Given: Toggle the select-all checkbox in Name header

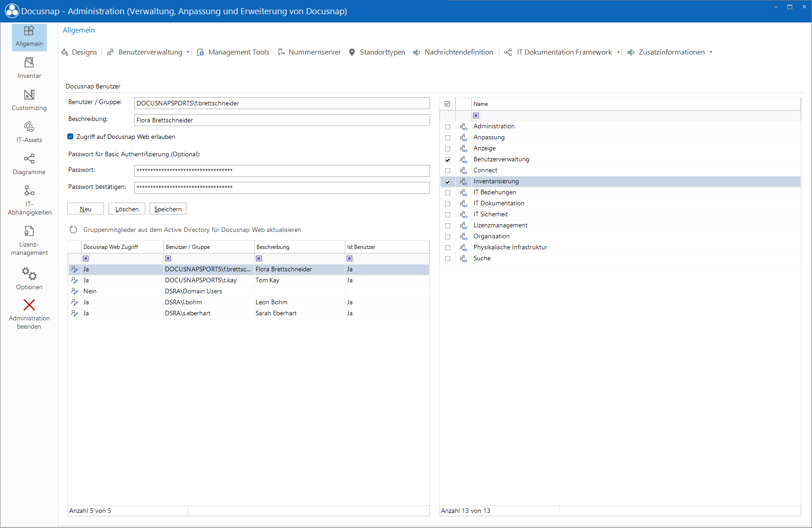Looking at the screenshot, I should pos(447,104).
